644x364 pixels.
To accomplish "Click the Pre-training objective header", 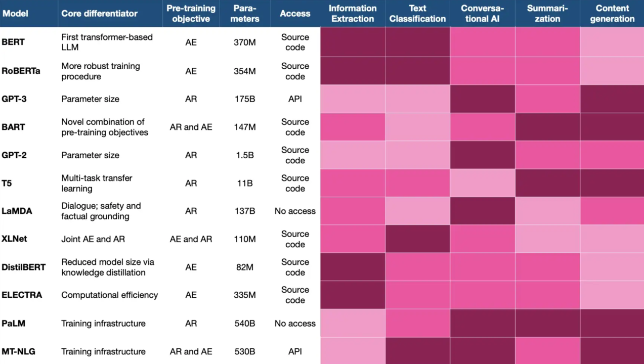I will click(191, 14).
